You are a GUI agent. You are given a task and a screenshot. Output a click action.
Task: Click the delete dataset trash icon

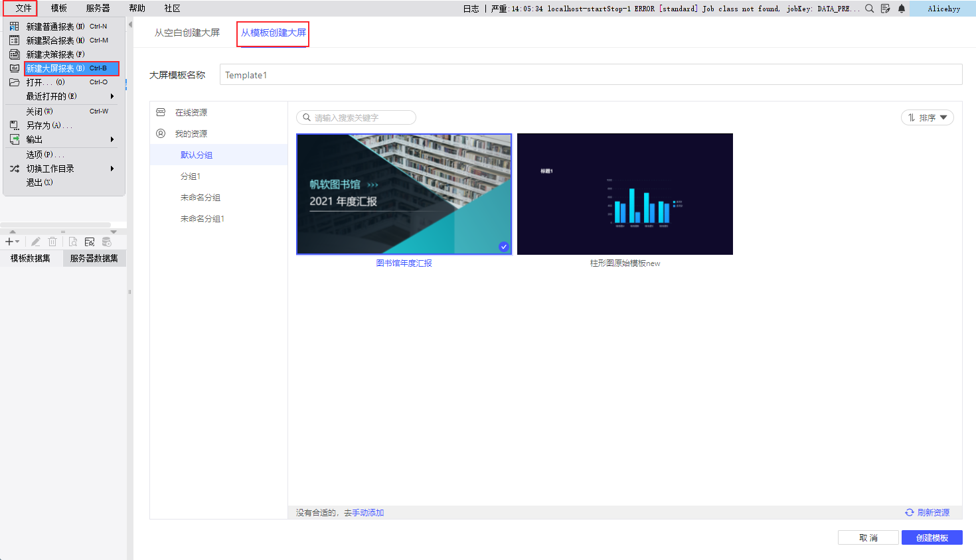click(x=52, y=242)
